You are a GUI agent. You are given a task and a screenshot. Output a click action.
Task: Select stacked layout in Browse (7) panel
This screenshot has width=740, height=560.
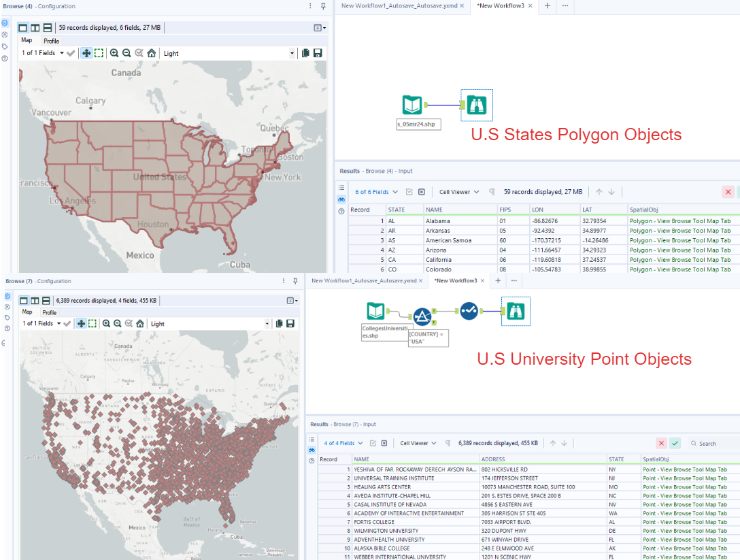pos(46,301)
